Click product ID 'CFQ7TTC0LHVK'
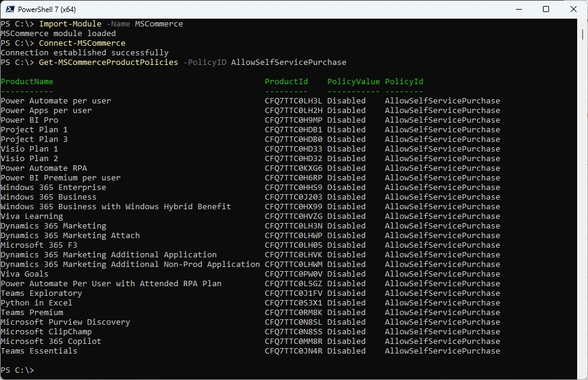The width and height of the screenshot is (588, 380). tap(294, 254)
